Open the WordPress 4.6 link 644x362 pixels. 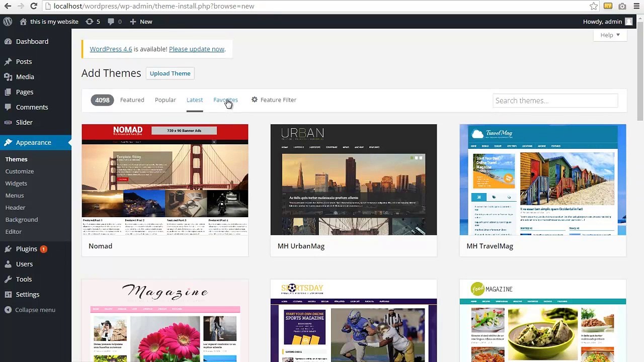pyautogui.click(x=111, y=49)
